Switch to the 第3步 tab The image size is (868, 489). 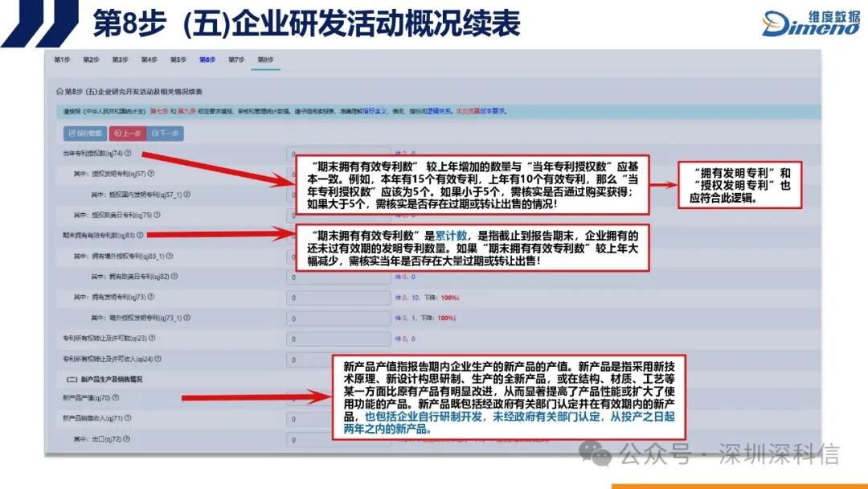tap(120, 60)
